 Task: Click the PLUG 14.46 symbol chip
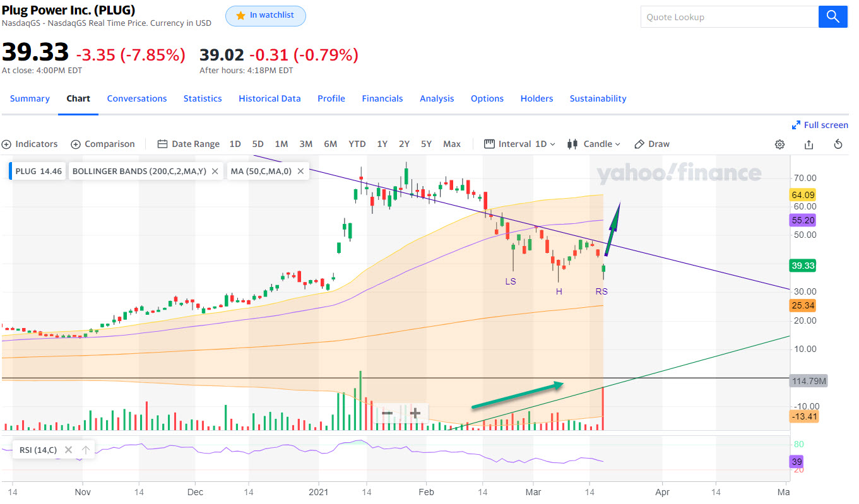pyautogui.click(x=39, y=171)
